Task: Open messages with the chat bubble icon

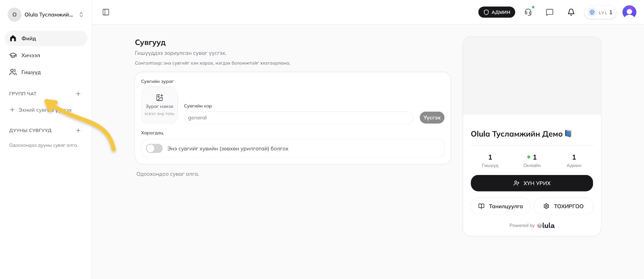Action: pos(550,12)
